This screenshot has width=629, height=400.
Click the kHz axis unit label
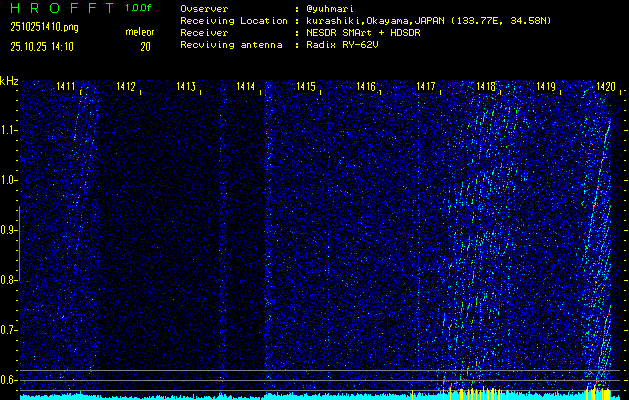click(x=9, y=81)
